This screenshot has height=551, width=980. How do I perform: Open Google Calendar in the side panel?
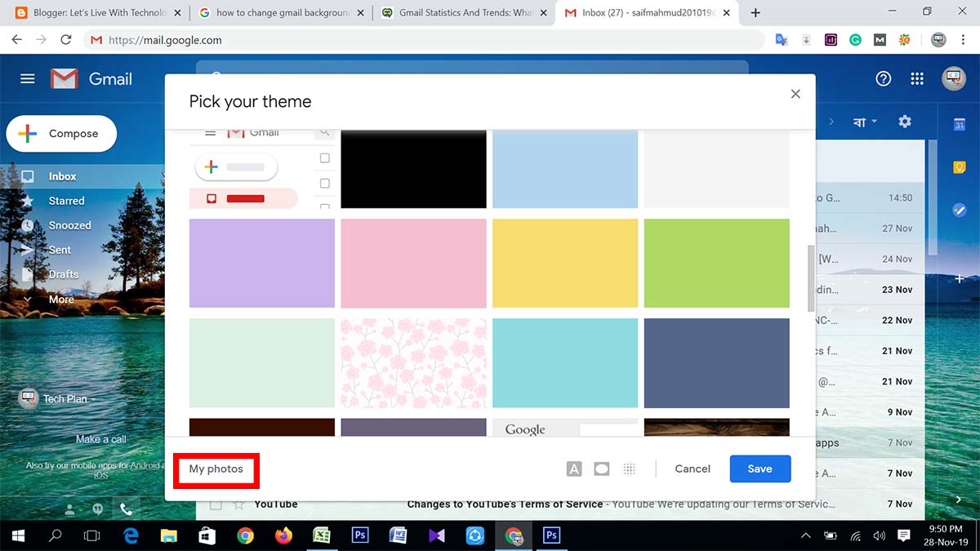click(958, 126)
